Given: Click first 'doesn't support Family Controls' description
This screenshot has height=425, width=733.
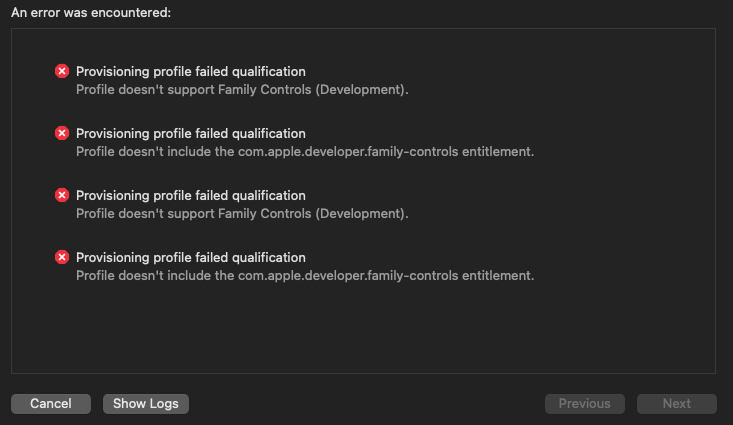Looking at the screenshot, I should (242, 90).
